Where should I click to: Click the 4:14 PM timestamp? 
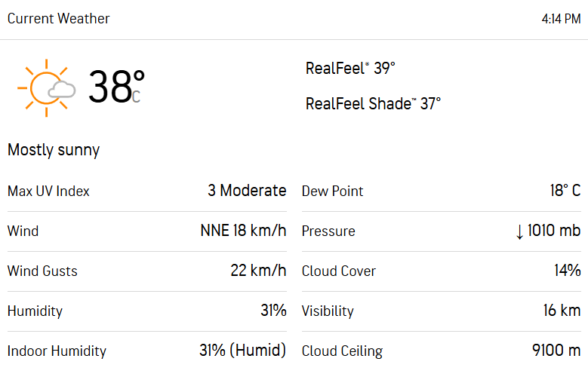(x=561, y=19)
